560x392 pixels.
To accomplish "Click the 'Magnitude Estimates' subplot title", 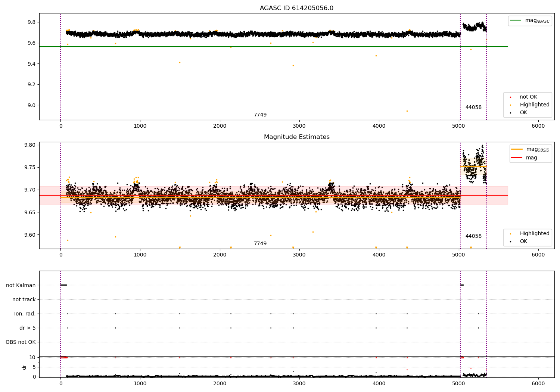I will point(296,137).
